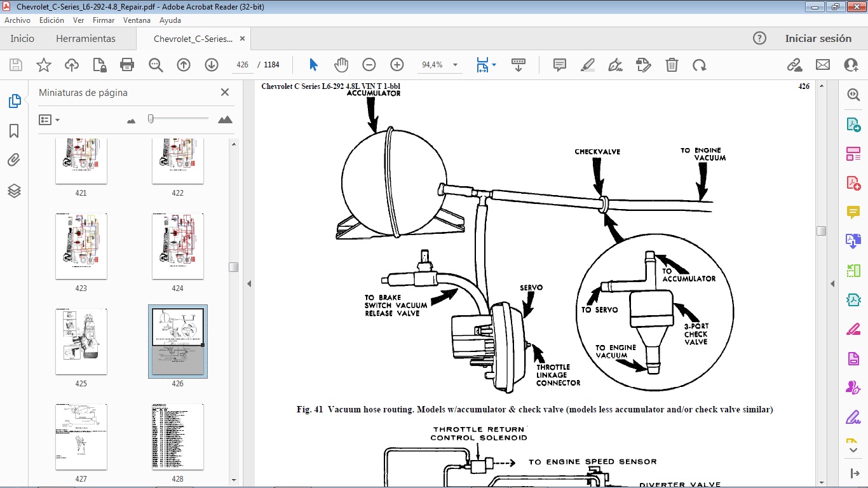The width and height of the screenshot is (868, 488).
Task: Open the Bookmarks side panel
Action: click(x=14, y=131)
